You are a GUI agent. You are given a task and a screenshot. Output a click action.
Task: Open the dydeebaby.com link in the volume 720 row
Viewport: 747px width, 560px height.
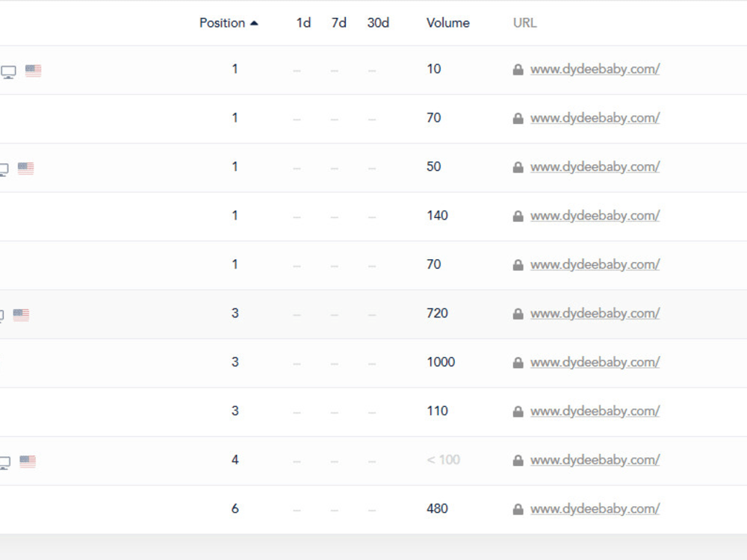[x=595, y=314]
